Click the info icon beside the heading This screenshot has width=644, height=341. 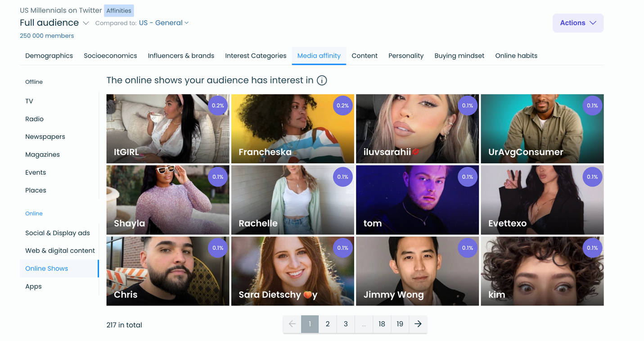pyautogui.click(x=322, y=81)
